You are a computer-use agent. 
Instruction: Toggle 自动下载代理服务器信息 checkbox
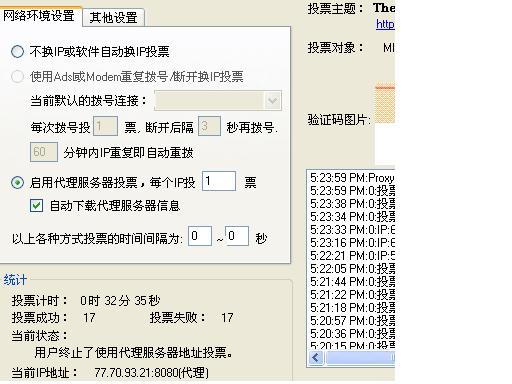(36, 205)
